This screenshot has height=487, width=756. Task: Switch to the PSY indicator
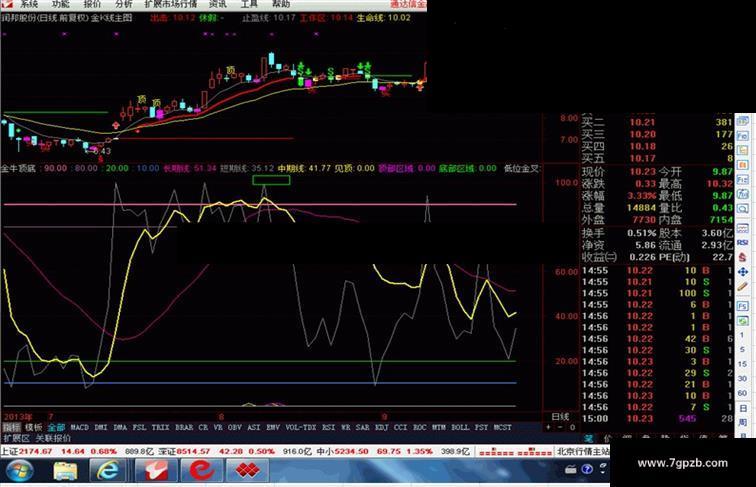pos(481,427)
